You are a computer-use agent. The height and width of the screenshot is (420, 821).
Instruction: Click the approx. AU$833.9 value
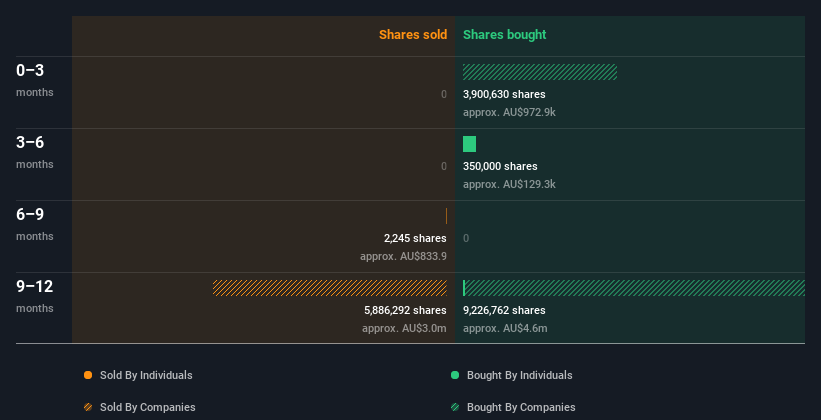click(x=403, y=257)
